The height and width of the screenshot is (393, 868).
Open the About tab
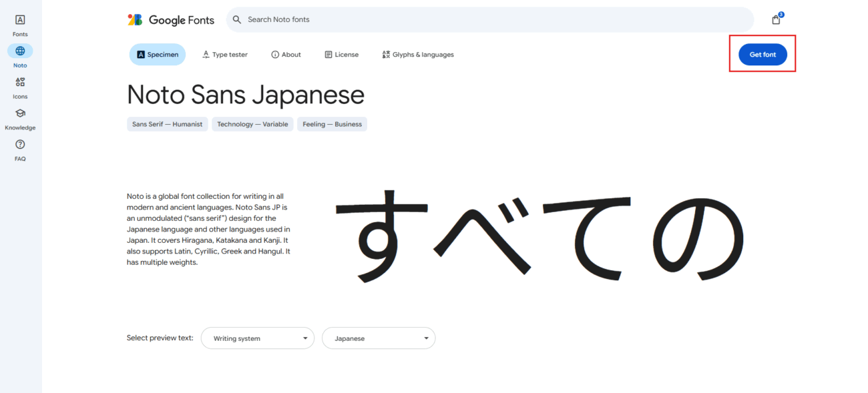click(286, 55)
